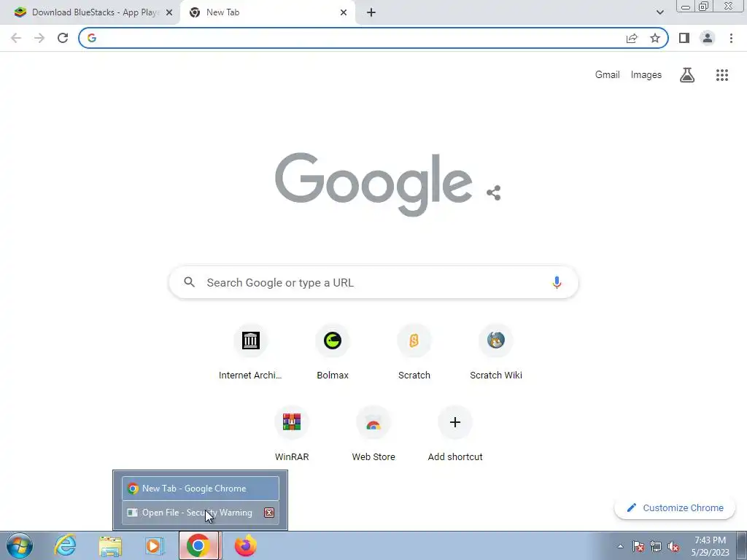Open a new tab with plus button
This screenshot has width=747, height=560.
click(x=371, y=12)
